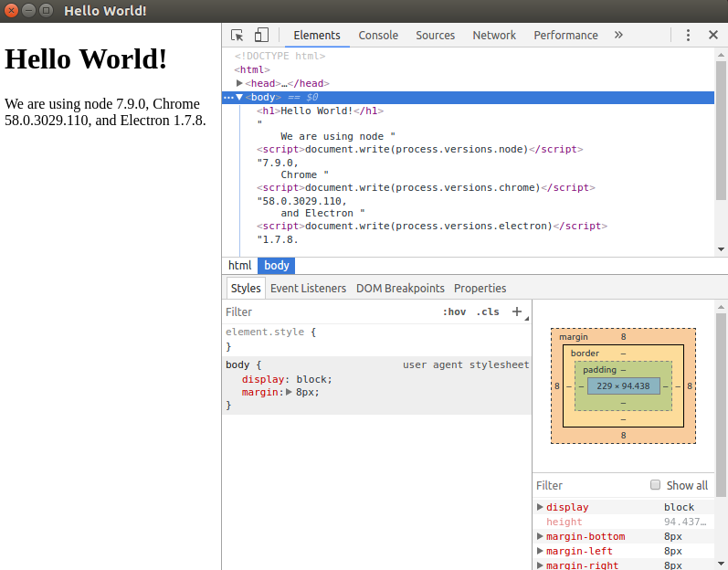Select the process.versions.electron script node
Viewport: 728px width, 570px height.
coord(432,226)
